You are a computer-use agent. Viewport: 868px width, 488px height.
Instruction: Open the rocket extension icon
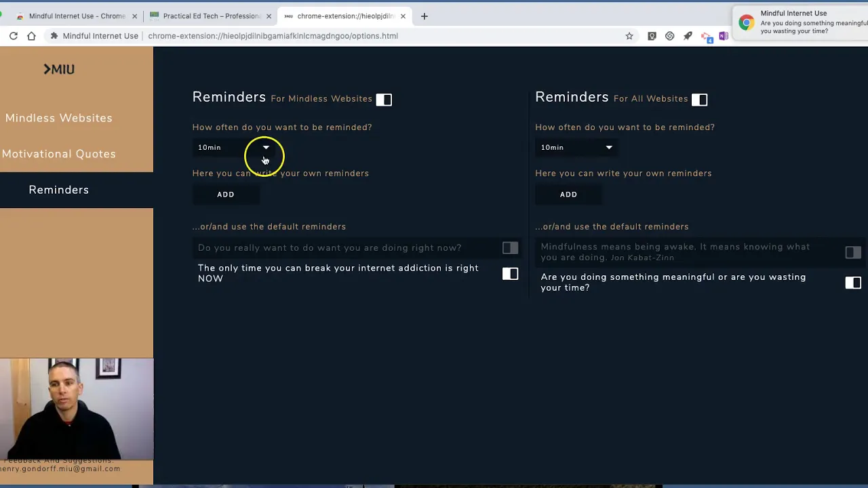click(688, 36)
